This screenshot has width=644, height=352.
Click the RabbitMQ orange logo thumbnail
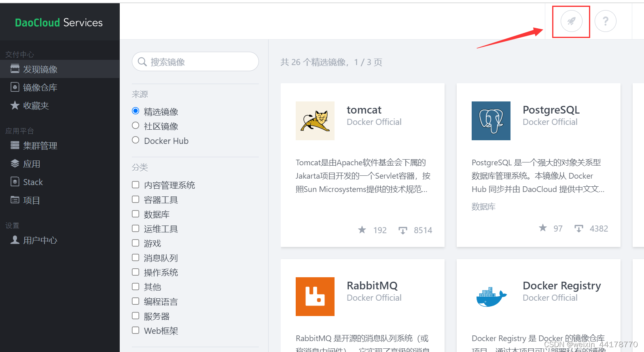315,297
